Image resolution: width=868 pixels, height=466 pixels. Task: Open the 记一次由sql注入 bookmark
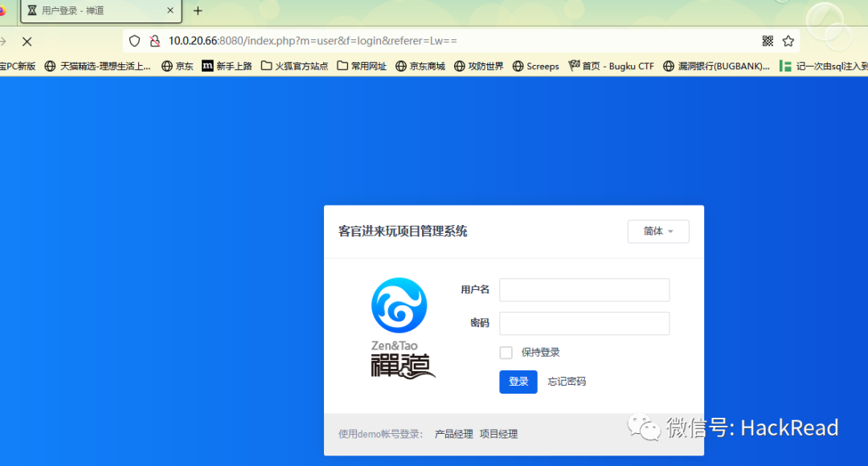point(823,67)
